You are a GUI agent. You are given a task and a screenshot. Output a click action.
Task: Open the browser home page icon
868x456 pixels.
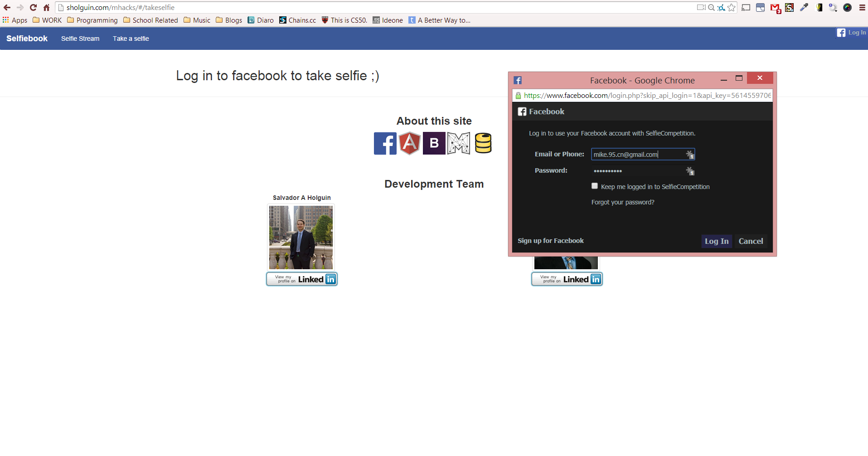point(46,7)
